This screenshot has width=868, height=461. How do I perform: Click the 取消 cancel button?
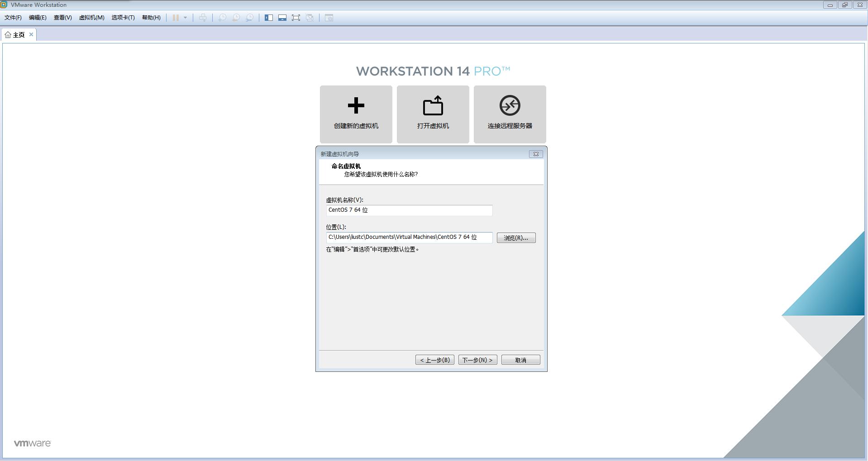(520, 360)
